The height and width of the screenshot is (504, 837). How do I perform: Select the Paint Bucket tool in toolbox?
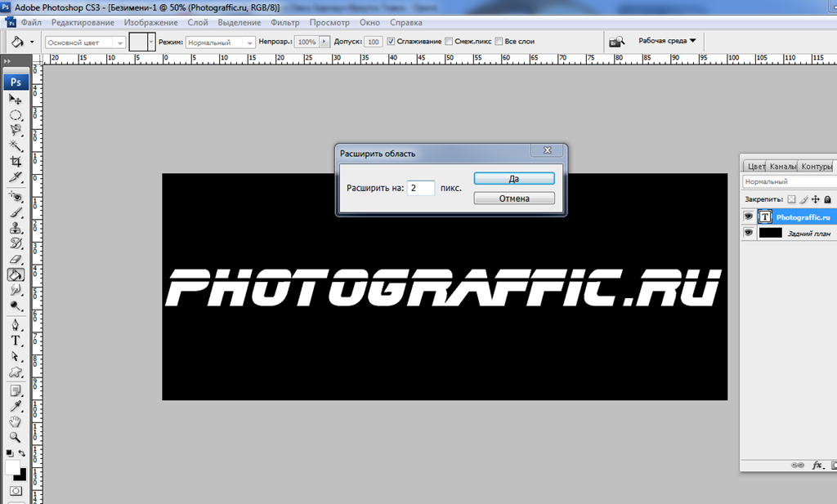(16, 274)
